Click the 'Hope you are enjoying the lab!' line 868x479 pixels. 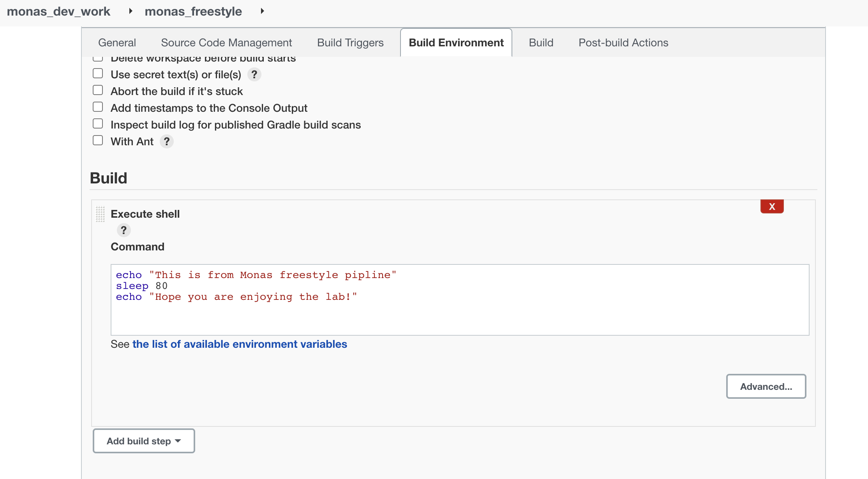click(236, 297)
